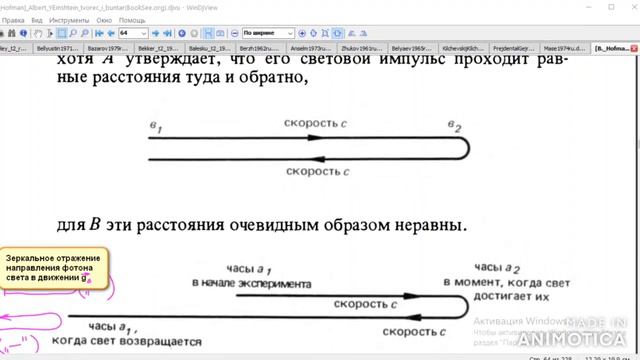Click the upper 'скорость c' label above first arrow
Screen dimensions: 640x360
pos(315,123)
